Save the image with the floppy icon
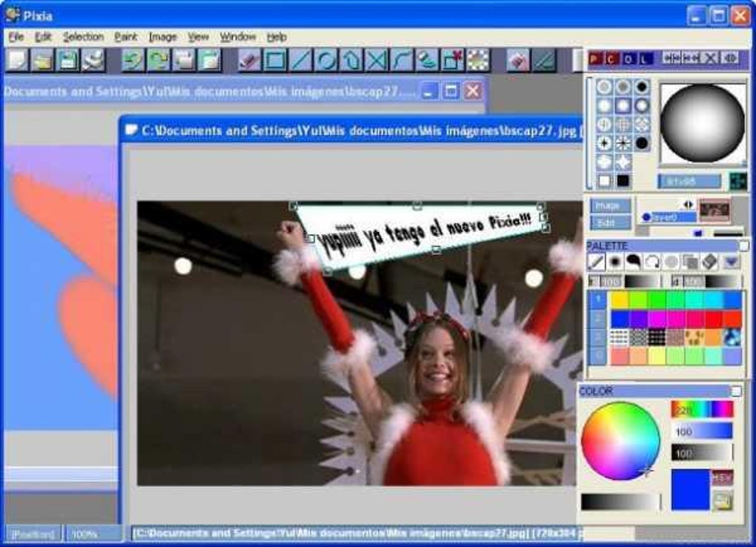This screenshot has height=547, width=756. point(67,61)
